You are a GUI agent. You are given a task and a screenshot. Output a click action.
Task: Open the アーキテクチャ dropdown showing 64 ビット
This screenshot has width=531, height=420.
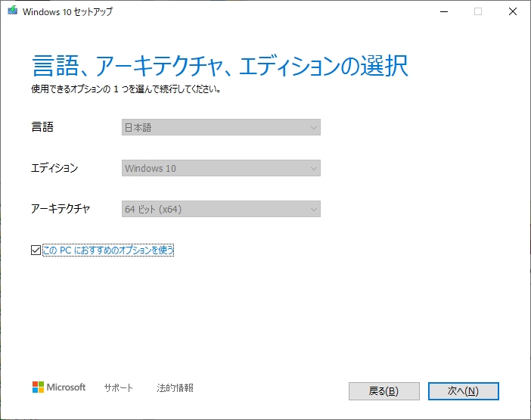pyautogui.click(x=221, y=209)
